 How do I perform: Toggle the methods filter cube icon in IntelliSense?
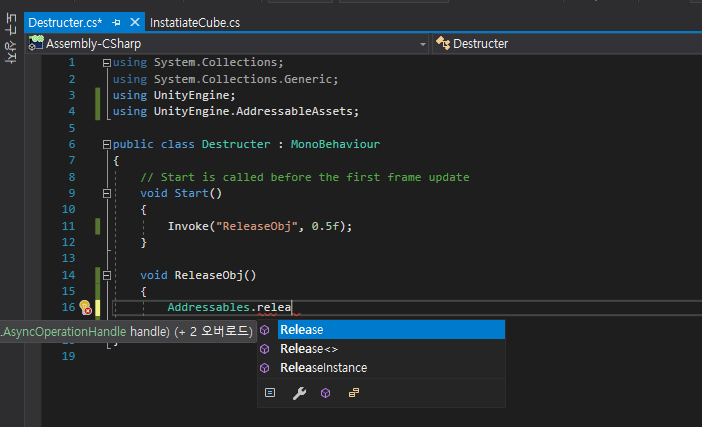coord(326,394)
